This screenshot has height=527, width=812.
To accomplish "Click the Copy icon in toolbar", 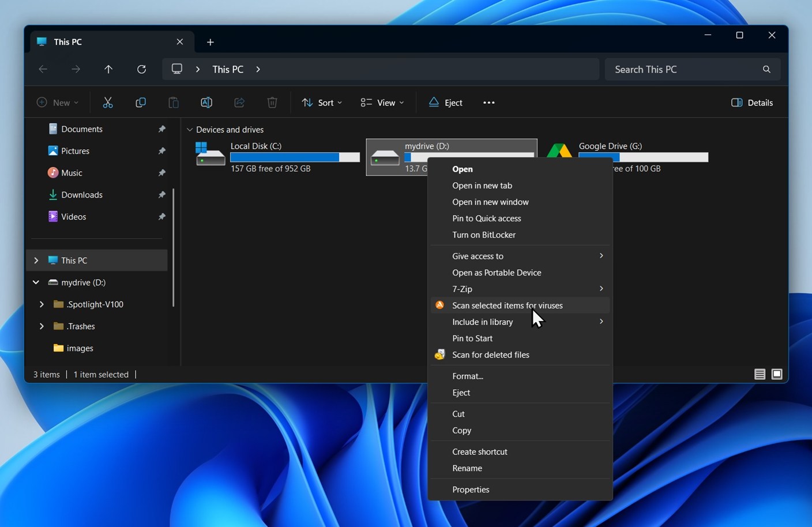I will pos(140,103).
